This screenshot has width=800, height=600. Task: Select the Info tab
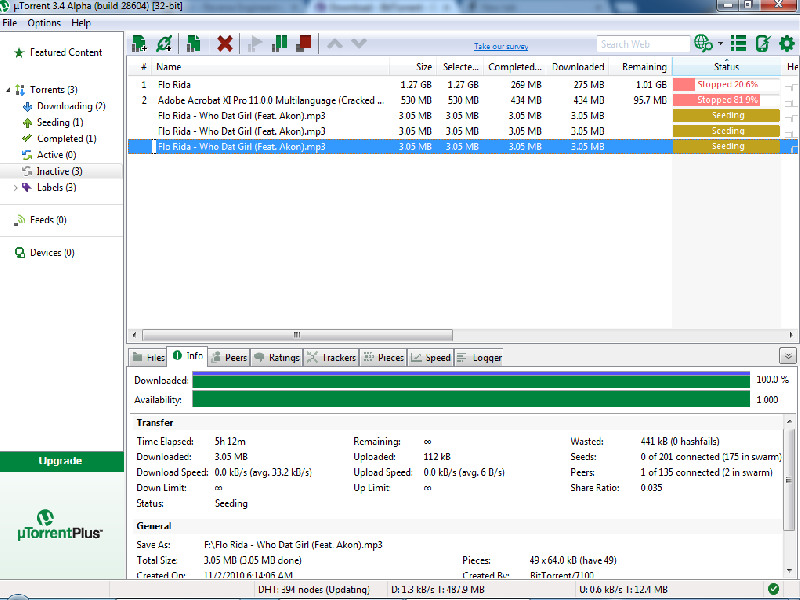(188, 356)
